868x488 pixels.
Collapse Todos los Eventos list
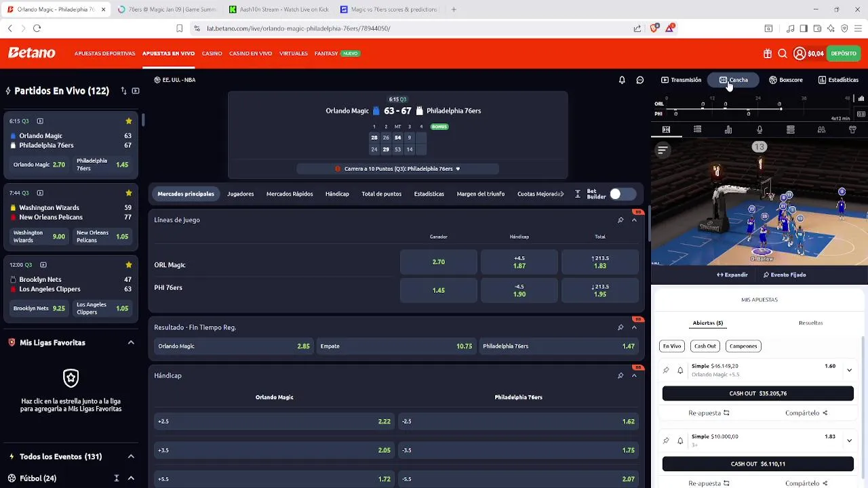pyautogui.click(x=131, y=457)
